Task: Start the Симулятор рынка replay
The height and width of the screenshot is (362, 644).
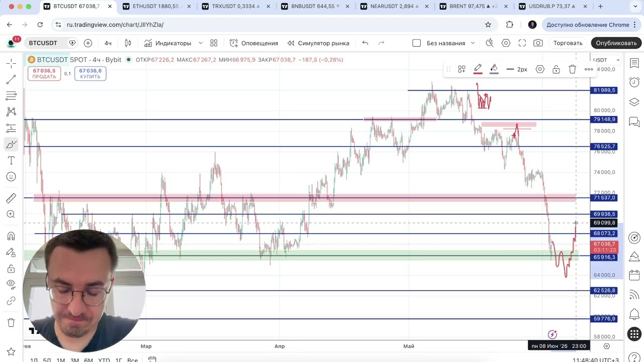Action: (x=318, y=43)
